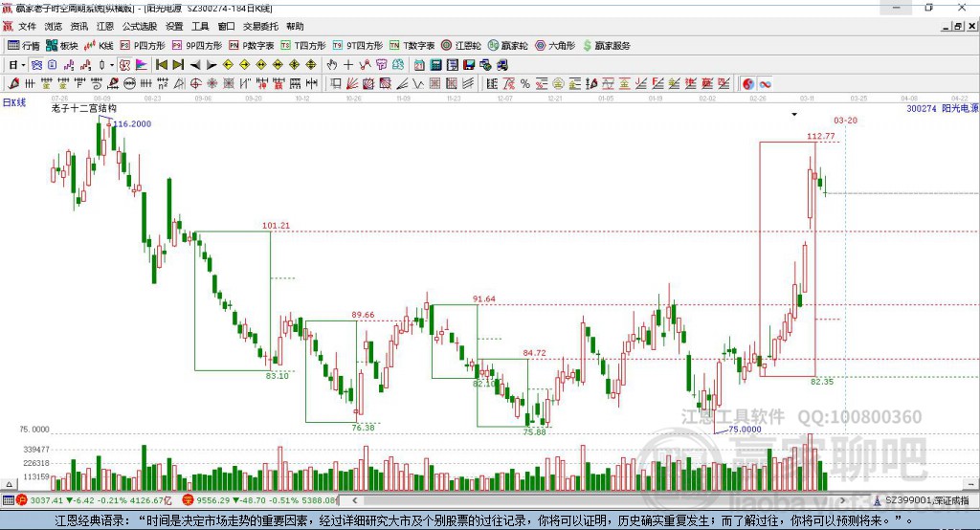Click the 阳光电源 stock name

(959, 109)
